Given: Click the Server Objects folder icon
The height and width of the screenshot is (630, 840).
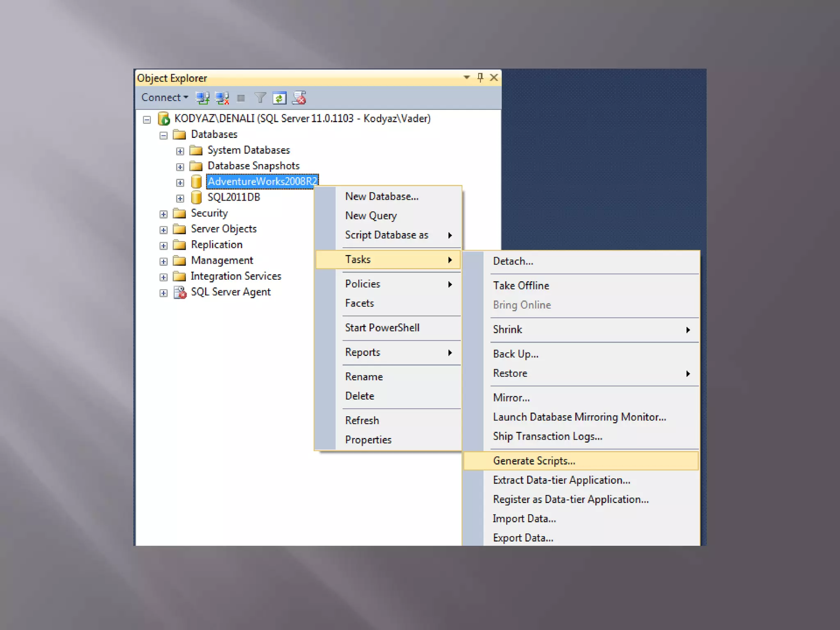Looking at the screenshot, I should click(x=179, y=229).
